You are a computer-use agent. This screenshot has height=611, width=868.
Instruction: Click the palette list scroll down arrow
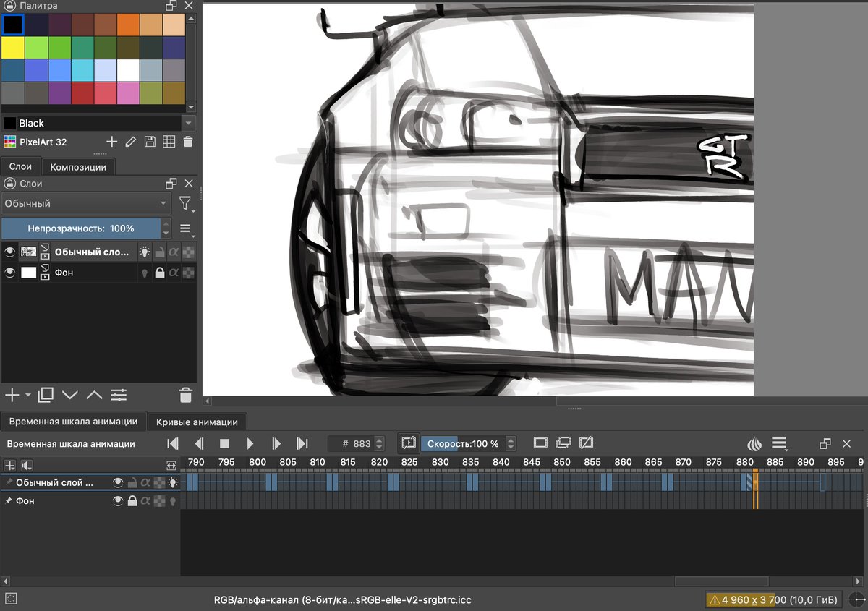pyautogui.click(x=191, y=107)
